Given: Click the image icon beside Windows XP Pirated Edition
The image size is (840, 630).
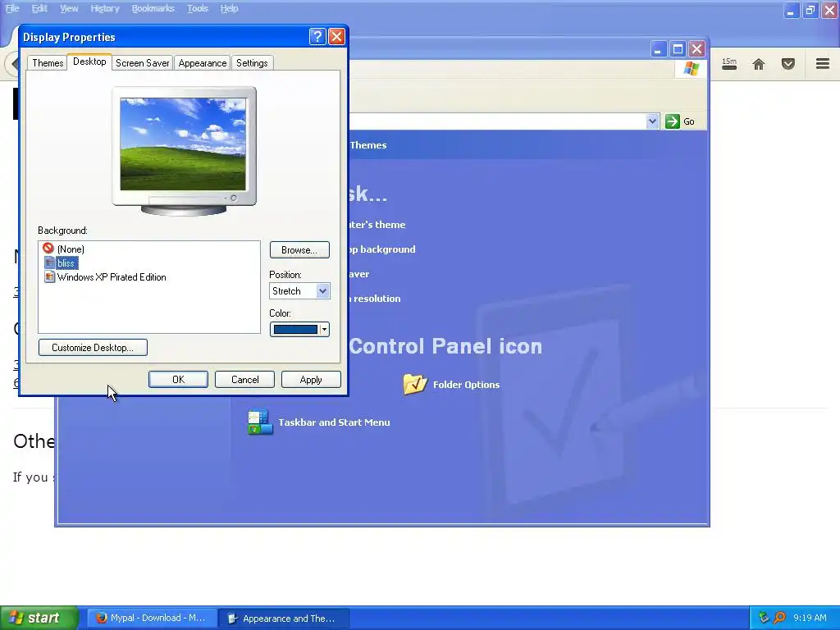Looking at the screenshot, I should (x=49, y=277).
